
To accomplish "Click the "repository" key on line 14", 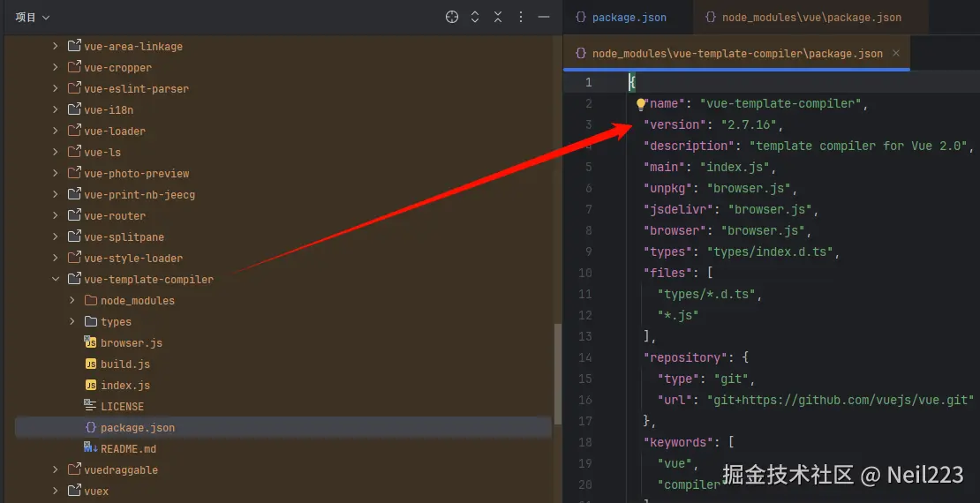I will coord(686,357).
